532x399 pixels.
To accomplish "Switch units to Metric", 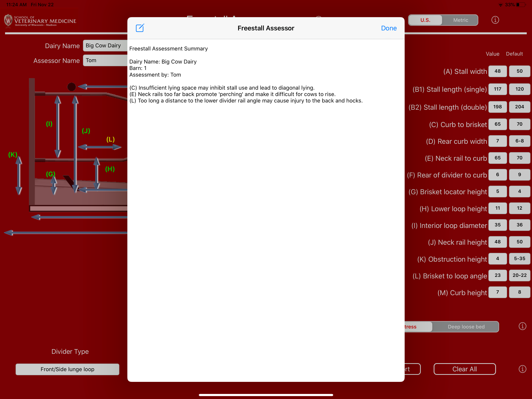I will (x=460, y=20).
